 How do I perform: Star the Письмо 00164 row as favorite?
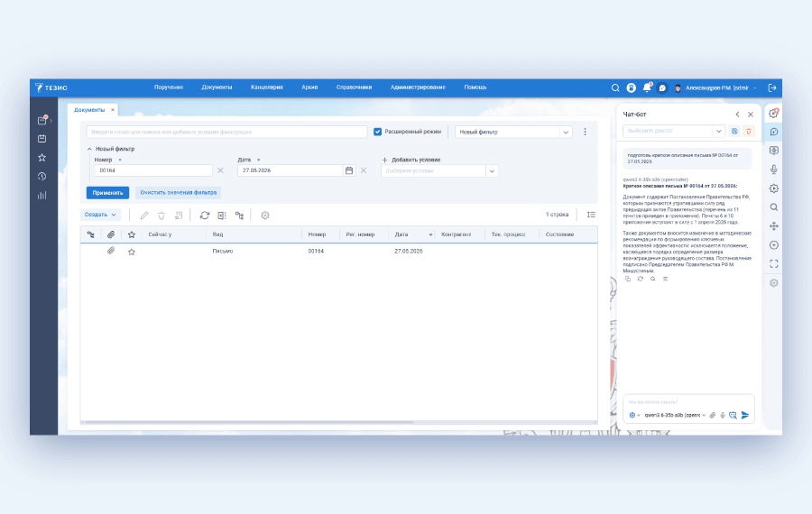[132, 252]
